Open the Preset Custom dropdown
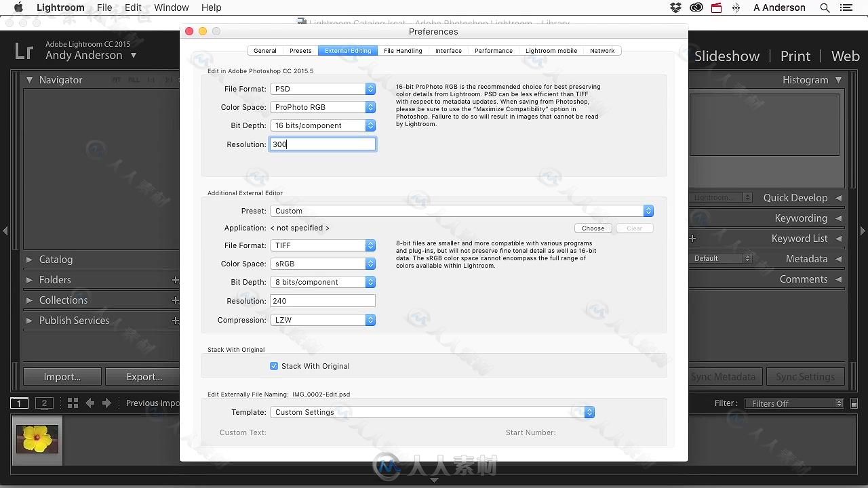The image size is (868, 488). (462, 211)
